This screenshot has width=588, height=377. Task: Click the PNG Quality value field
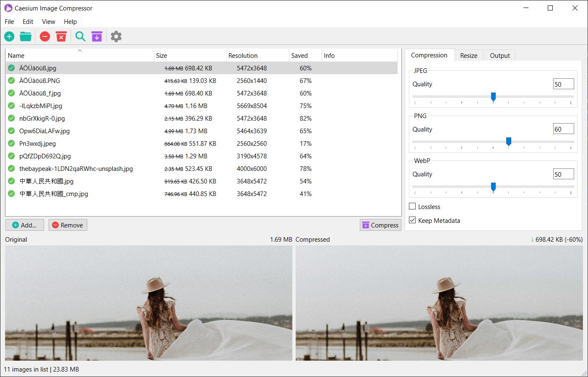click(563, 129)
